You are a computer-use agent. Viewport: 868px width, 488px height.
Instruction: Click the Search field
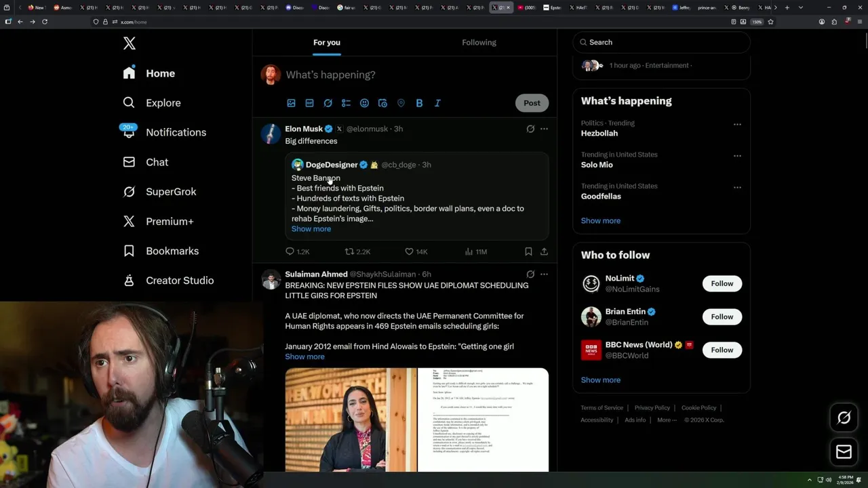[x=661, y=42]
